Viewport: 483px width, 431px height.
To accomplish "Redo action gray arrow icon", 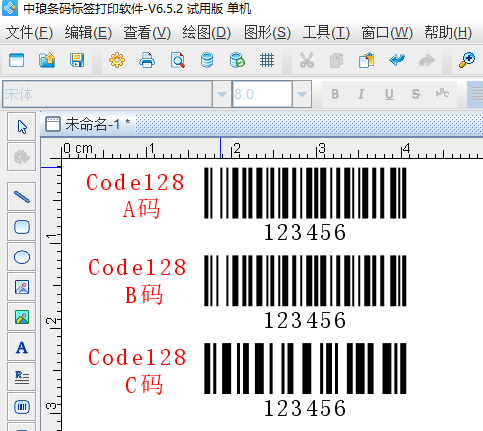I will [427, 60].
